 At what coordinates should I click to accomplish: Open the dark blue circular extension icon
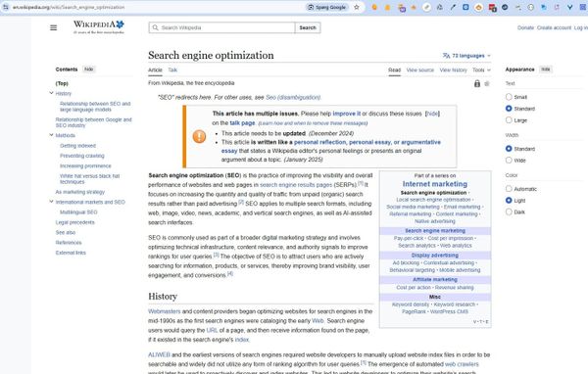pos(505,7)
